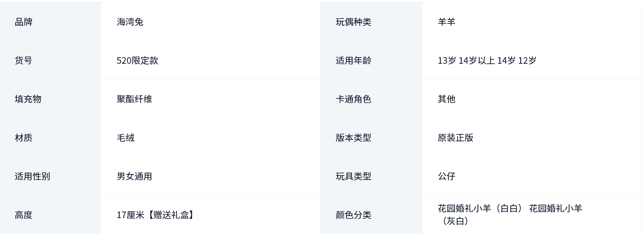Image resolution: width=644 pixels, height=236 pixels.
Task: Click the height value 17厘米【赠送礼盒】
Action: click(156, 215)
